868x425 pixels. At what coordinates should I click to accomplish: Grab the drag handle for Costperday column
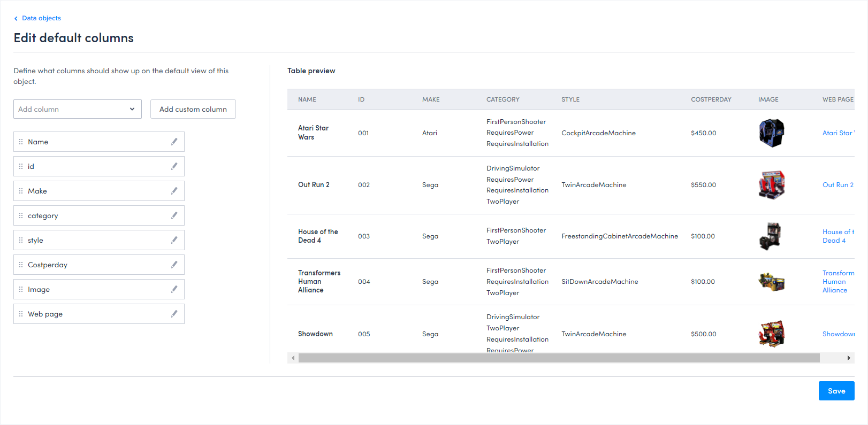point(21,265)
